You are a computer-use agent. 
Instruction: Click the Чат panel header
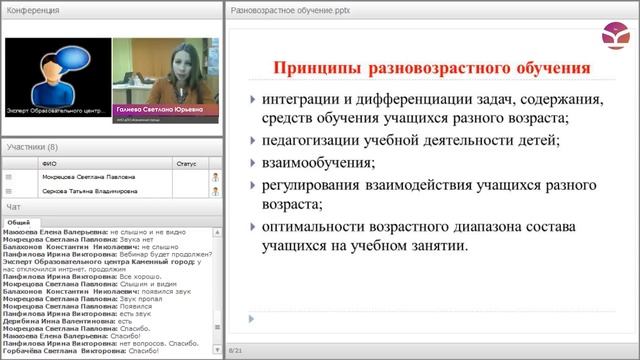(x=112, y=207)
